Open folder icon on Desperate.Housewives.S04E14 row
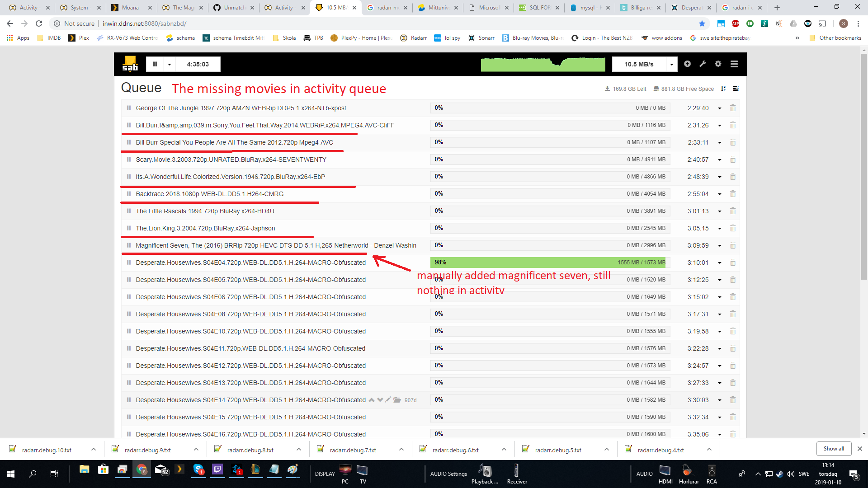 point(397,400)
